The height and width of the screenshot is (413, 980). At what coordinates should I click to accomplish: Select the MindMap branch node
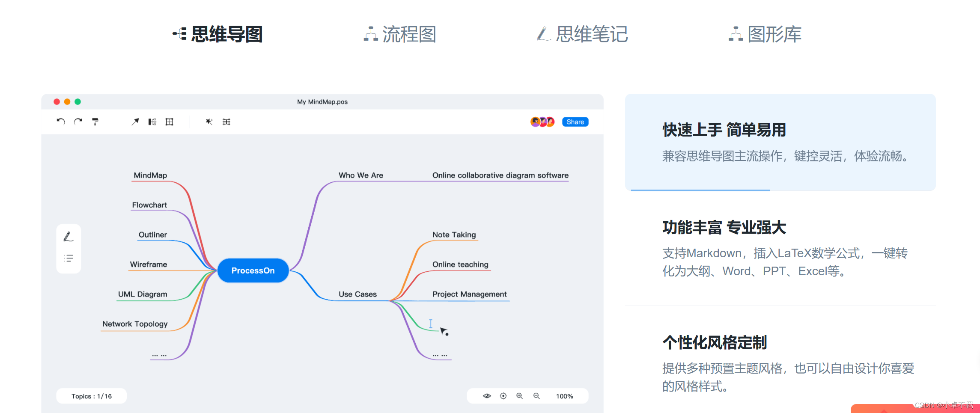click(150, 175)
